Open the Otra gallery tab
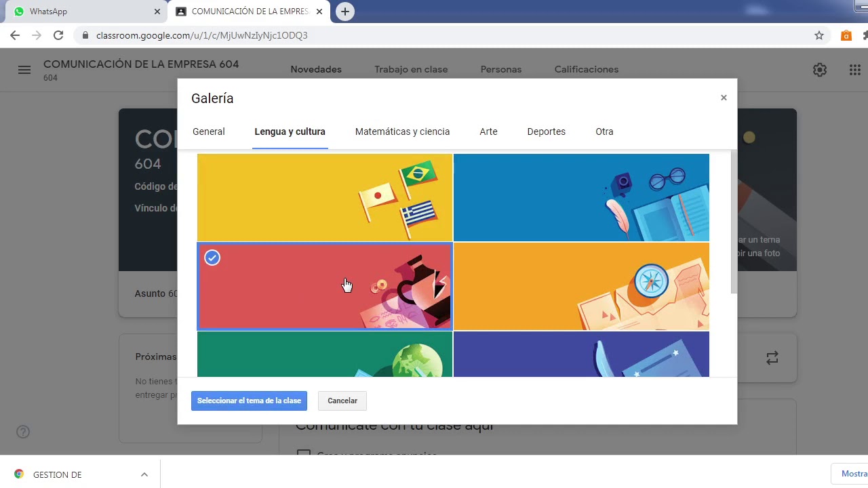The image size is (868, 488). pyautogui.click(x=604, y=131)
